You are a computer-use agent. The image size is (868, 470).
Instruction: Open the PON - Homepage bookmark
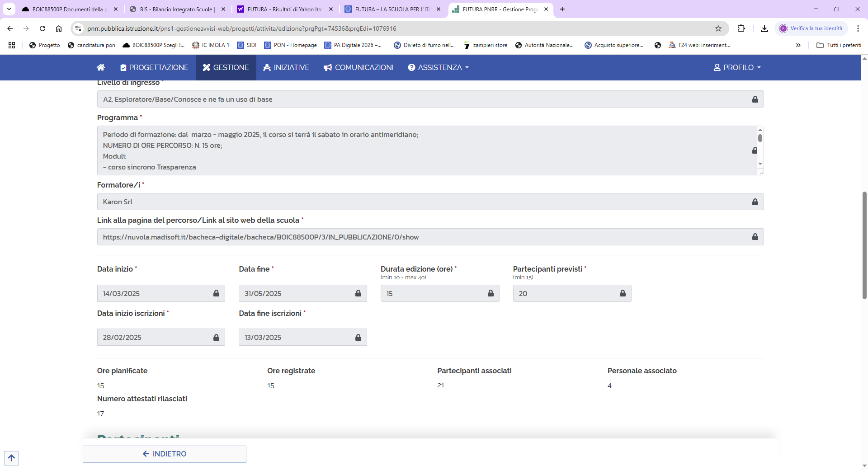coord(290,45)
